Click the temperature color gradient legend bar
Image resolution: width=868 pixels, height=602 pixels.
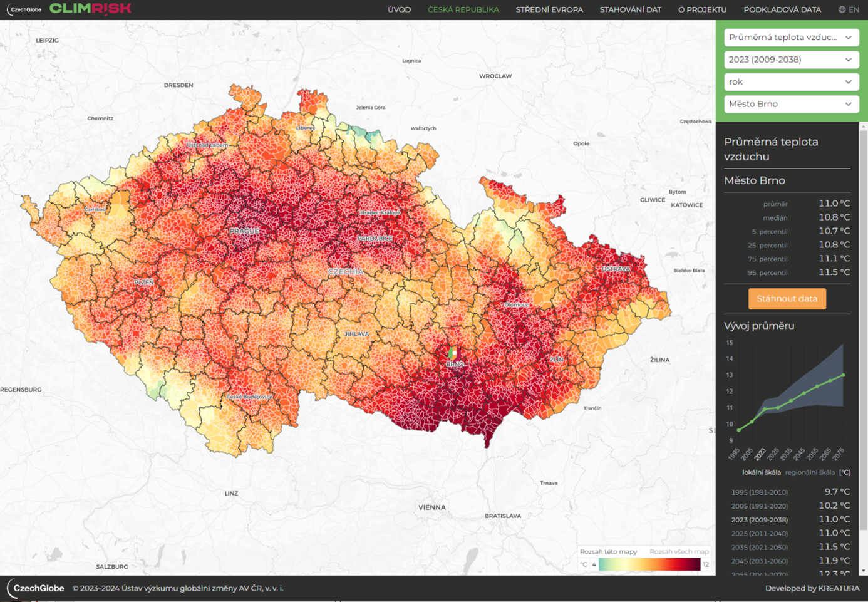coord(649,564)
